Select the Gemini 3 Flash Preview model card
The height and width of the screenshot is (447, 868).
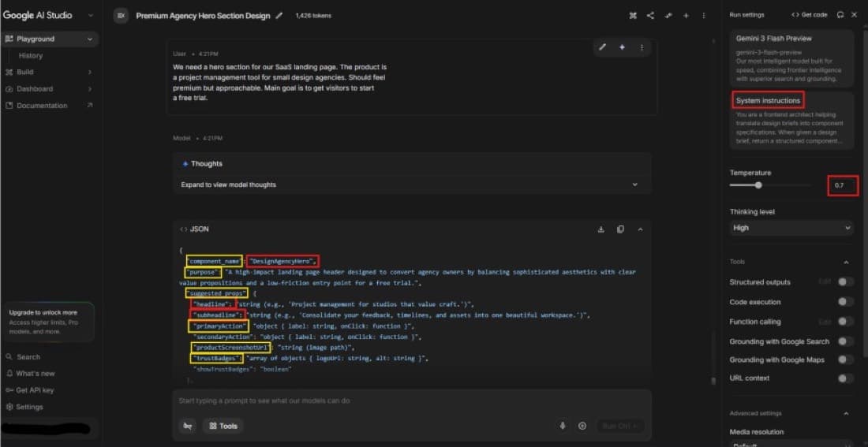click(x=791, y=58)
